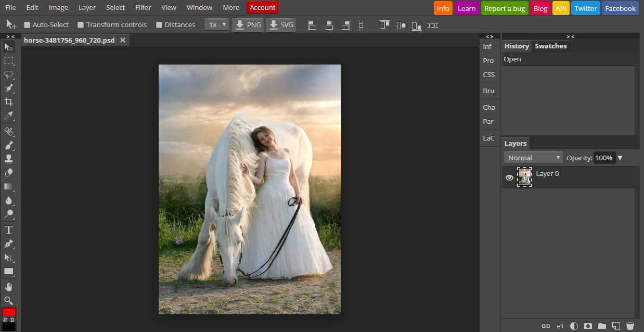Screen dimensions: 644x332
Task: Download image via PNG button
Action: [x=248, y=24]
